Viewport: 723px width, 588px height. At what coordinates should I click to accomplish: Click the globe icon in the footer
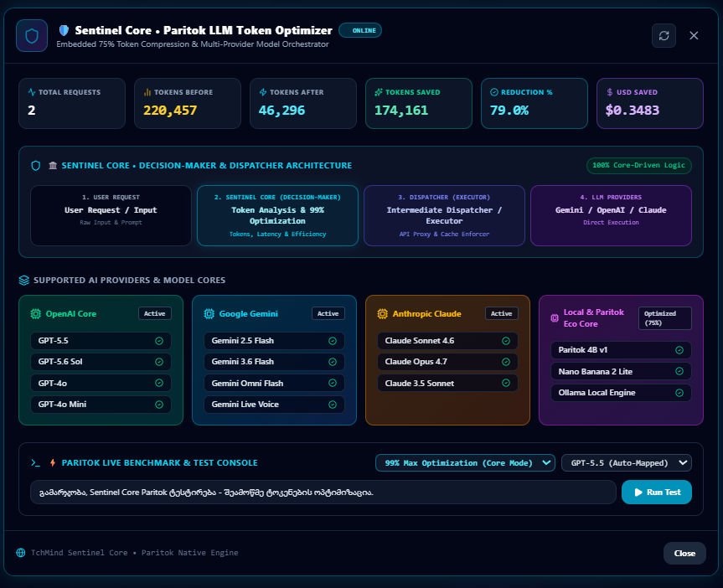[x=21, y=553]
